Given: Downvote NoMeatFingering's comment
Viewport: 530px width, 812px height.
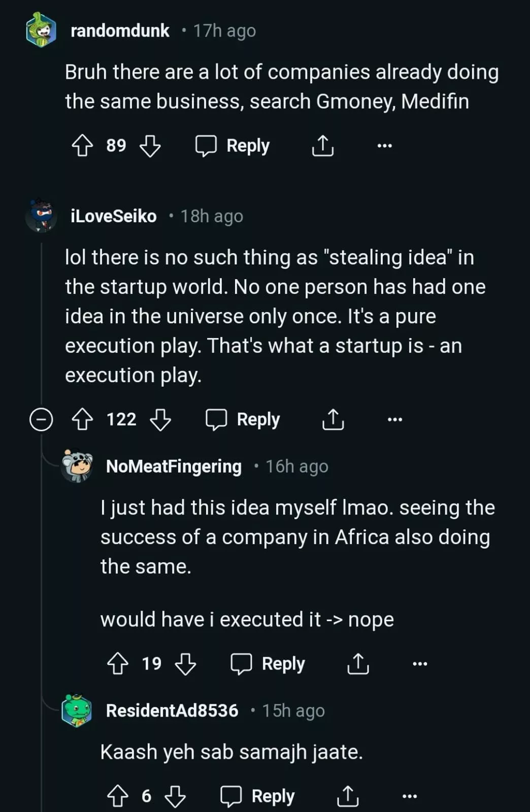Looking at the screenshot, I should click(x=185, y=664).
